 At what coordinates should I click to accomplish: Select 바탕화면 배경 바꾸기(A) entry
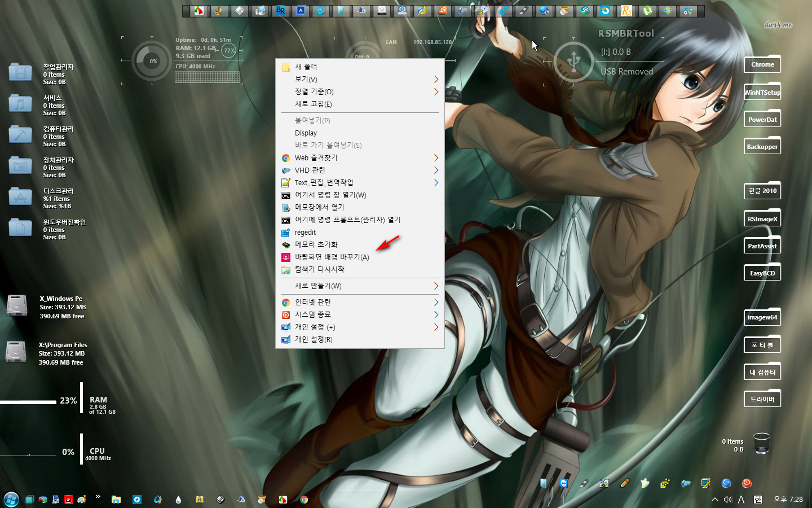[x=360, y=257]
